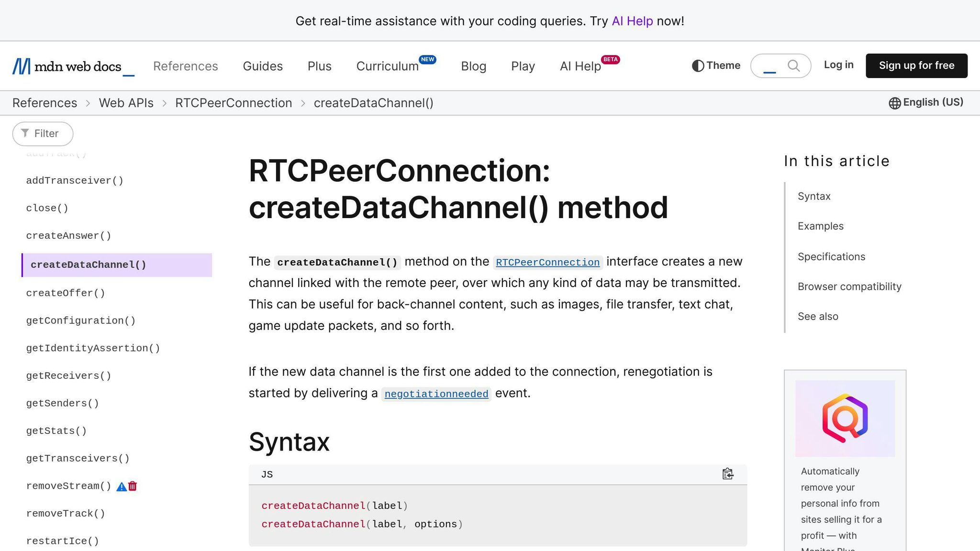Open the References navigation menu
This screenshot has width=980, height=551.
185,66
